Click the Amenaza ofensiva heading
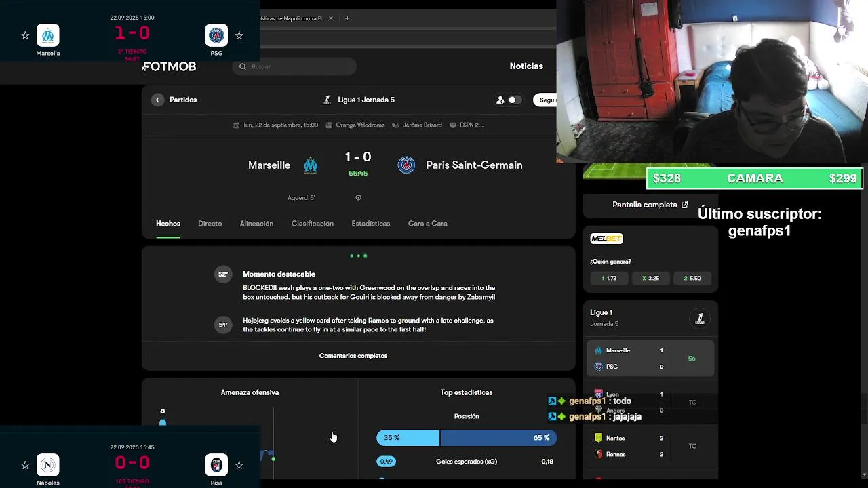Screen dimensions: 868x488 [250, 392]
